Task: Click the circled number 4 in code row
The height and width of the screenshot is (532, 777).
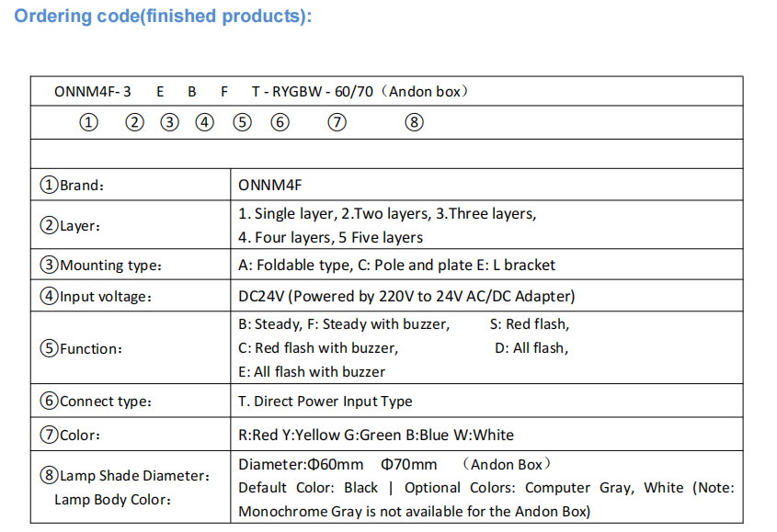Action: [x=204, y=122]
